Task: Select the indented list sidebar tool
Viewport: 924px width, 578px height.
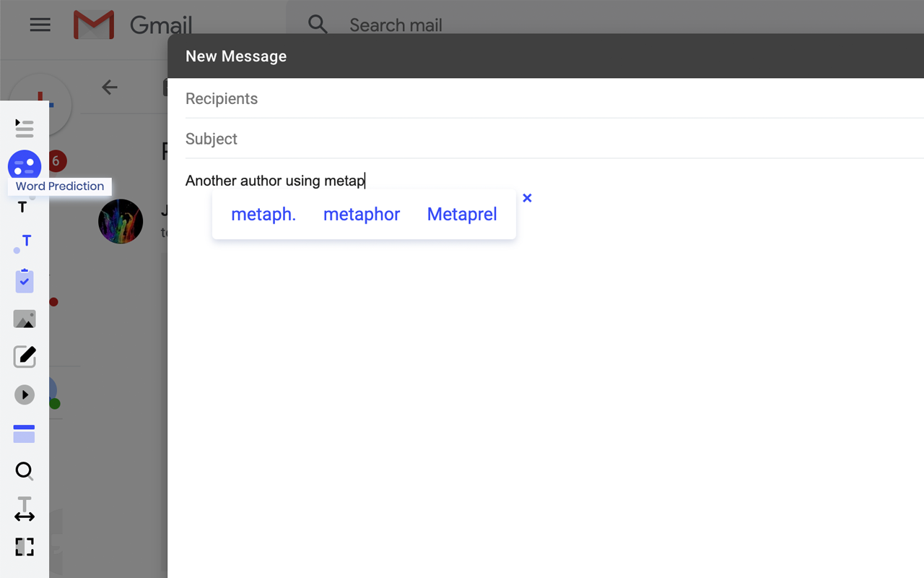Action: pyautogui.click(x=25, y=128)
